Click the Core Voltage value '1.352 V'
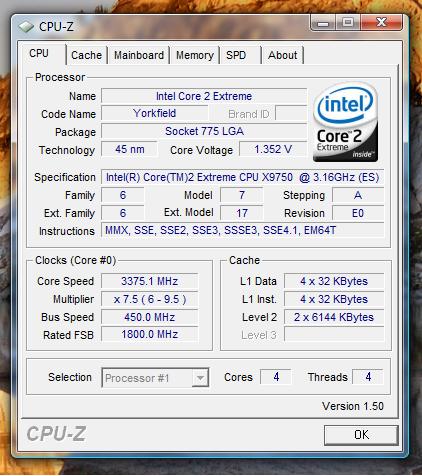 click(x=273, y=149)
